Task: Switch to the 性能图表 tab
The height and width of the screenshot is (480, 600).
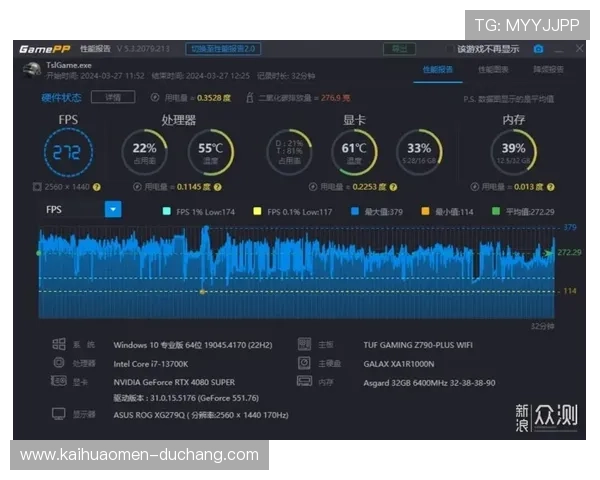Action: [x=492, y=70]
